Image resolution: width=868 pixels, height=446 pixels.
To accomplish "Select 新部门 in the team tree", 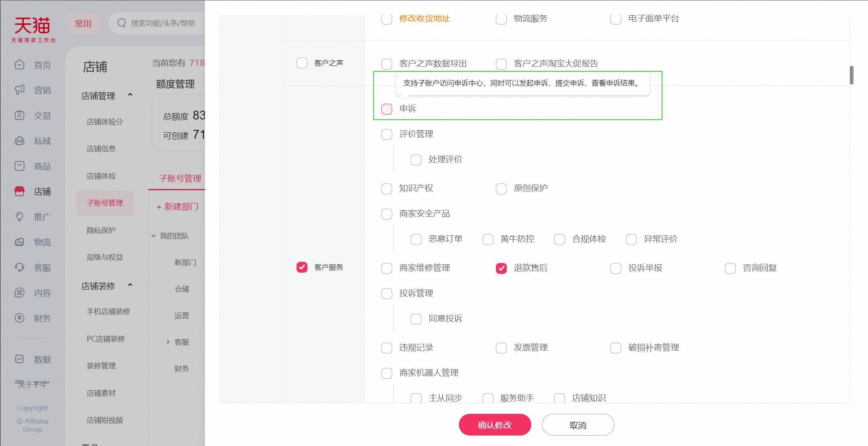I will point(185,262).
